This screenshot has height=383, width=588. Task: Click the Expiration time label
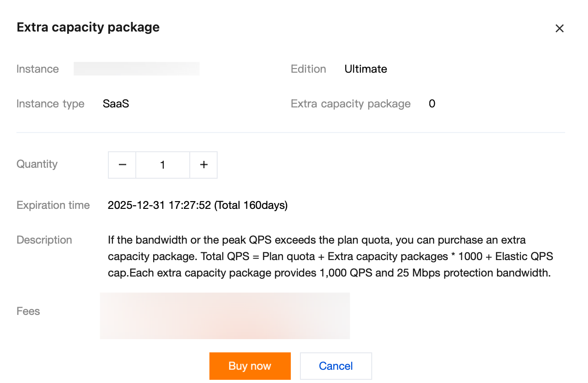tap(53, 205)
